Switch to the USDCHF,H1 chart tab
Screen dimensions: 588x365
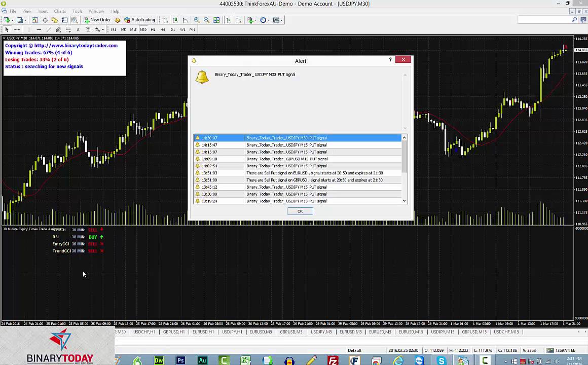[x=144, y=332]
